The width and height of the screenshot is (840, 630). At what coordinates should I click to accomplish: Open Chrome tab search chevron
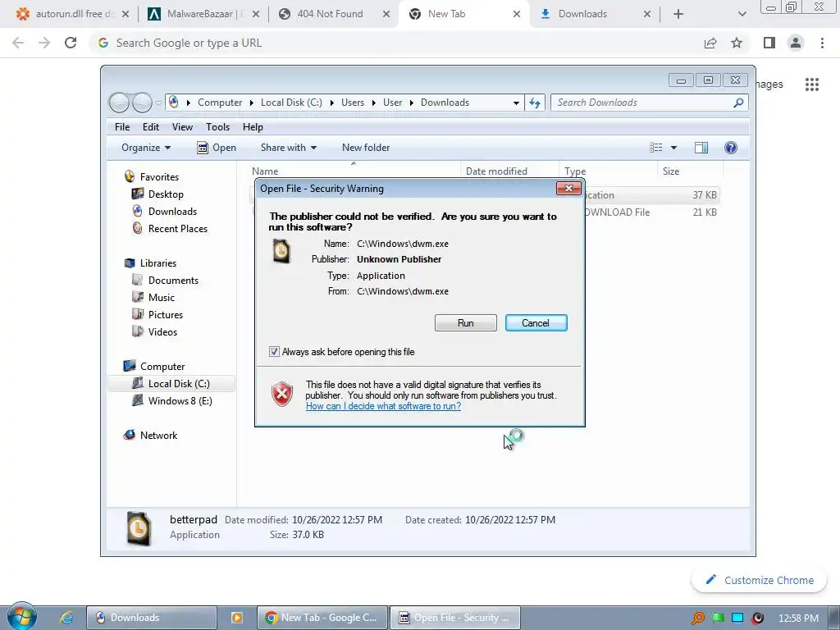[x=742, y=14]
